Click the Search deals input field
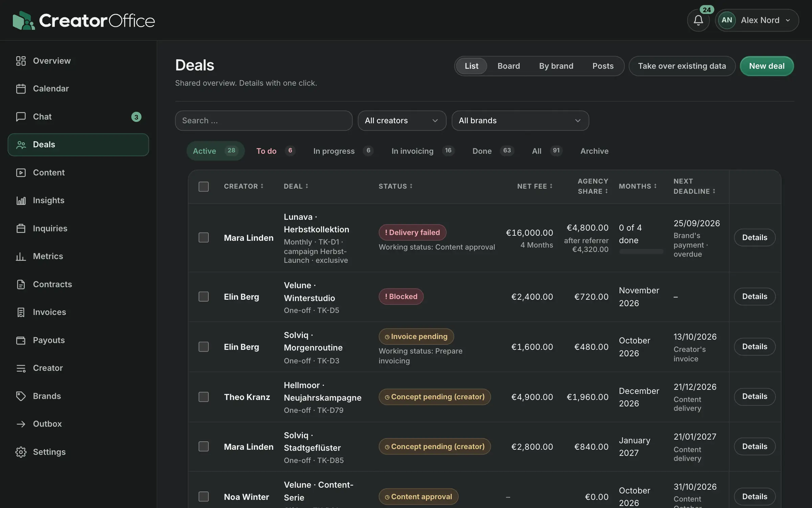The width and height of the screenshot is (812, 508). pos(264,121)
